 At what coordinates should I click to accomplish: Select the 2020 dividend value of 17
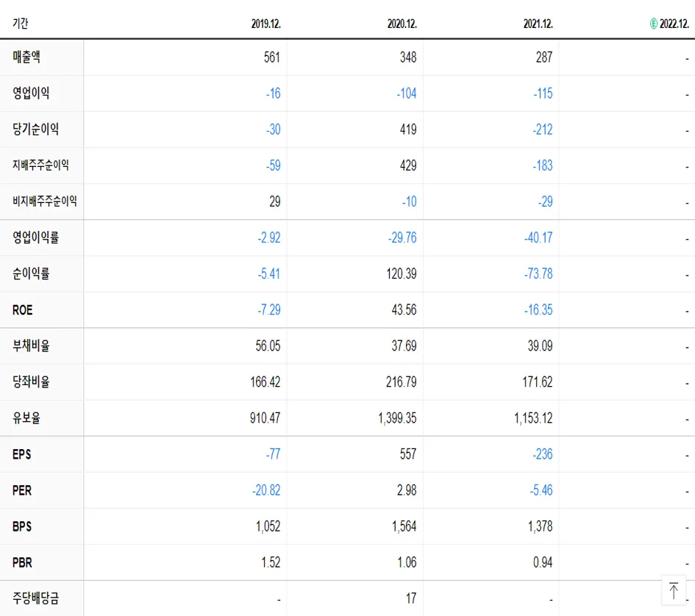(x=412, y=598)
